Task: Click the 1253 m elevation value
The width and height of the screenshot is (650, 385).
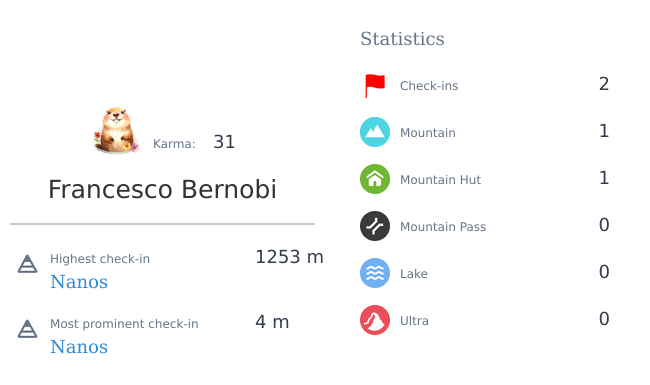Action: pyautogui.click(x=289, y=257)
